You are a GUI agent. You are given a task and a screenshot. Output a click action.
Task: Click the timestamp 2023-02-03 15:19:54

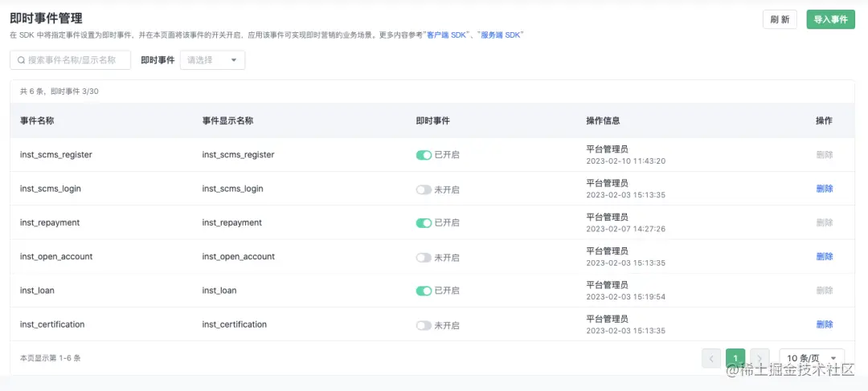(x=625, y=296)
